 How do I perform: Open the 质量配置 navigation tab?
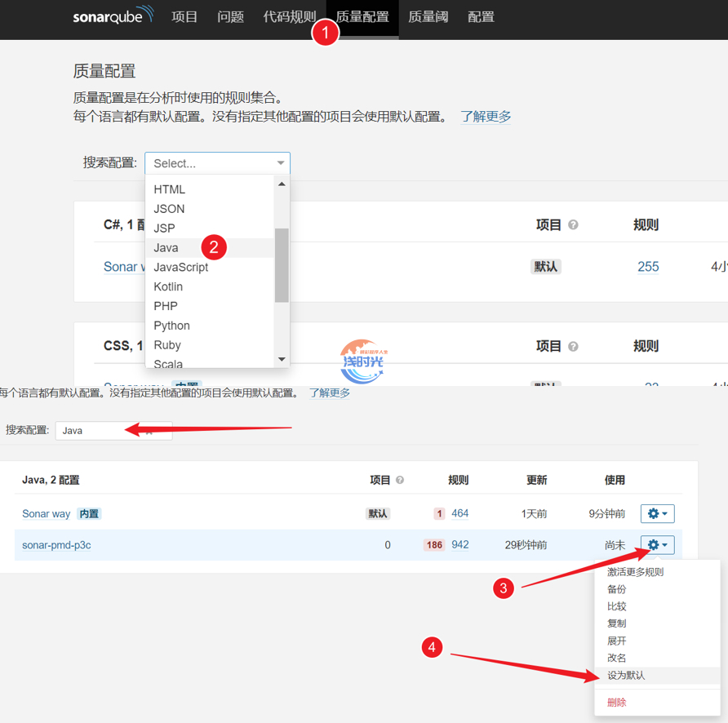pos(362,17)
